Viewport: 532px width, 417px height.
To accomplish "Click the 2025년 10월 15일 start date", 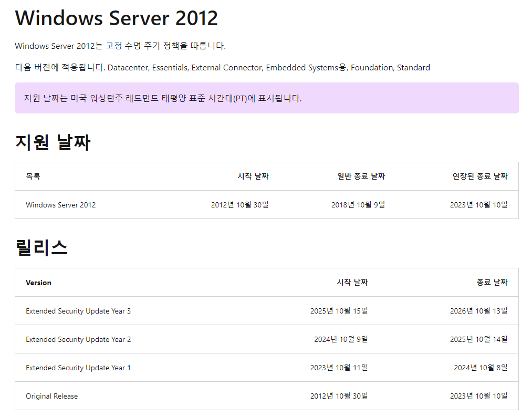I will (x=339, y=311).
